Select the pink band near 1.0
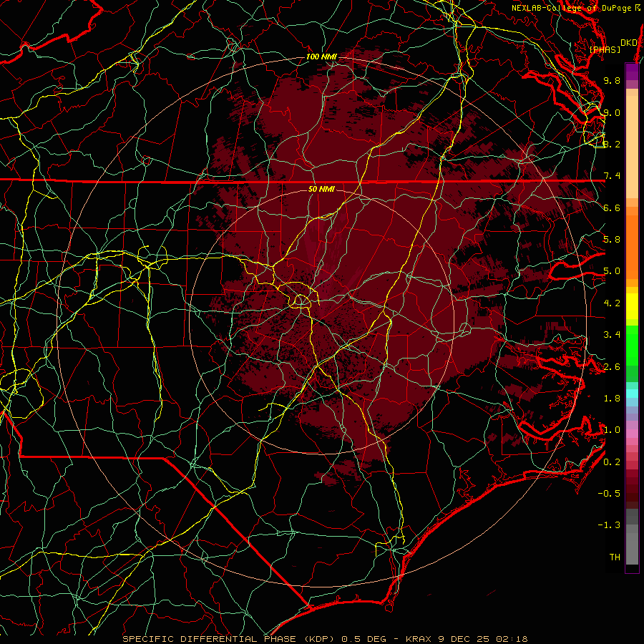Screen dimensions: 644x644 click(x=632, y=434)
